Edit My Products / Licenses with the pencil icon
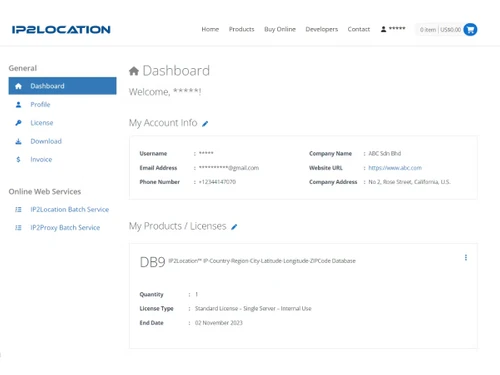500x375 pixels. point(234,227)
